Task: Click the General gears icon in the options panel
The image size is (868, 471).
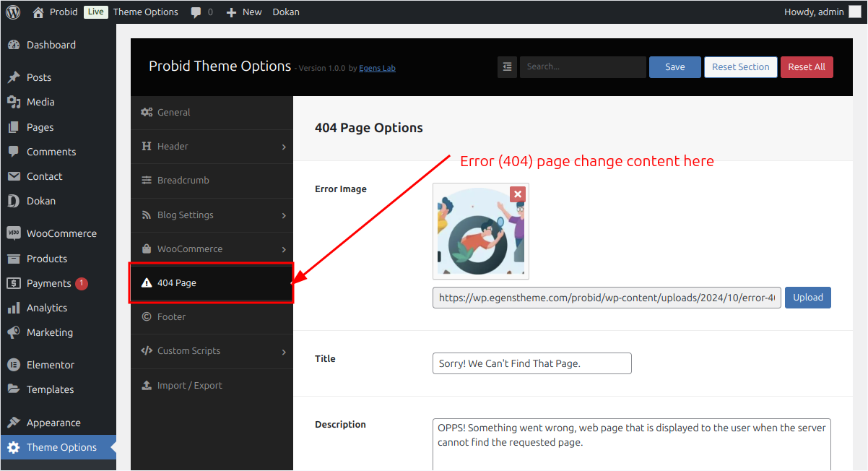Action: [147, 112]
